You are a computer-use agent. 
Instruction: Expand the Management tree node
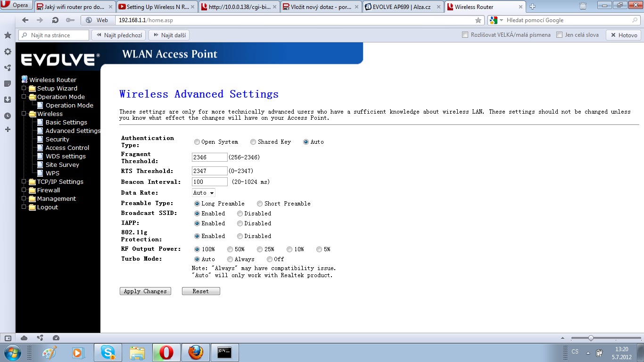coord(24,198)
